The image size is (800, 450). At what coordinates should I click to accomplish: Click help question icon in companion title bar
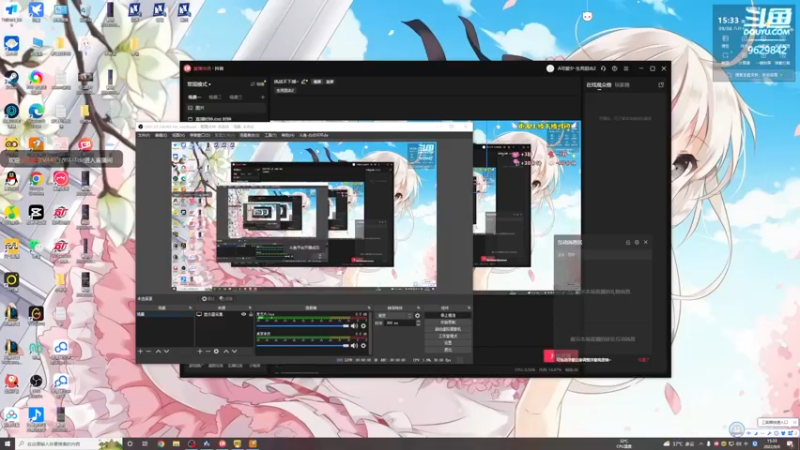(x=615, y=68)
